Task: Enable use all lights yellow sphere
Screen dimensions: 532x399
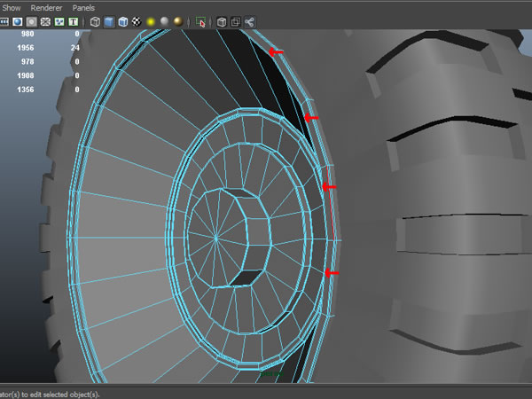Action: (x=151, y=22)
